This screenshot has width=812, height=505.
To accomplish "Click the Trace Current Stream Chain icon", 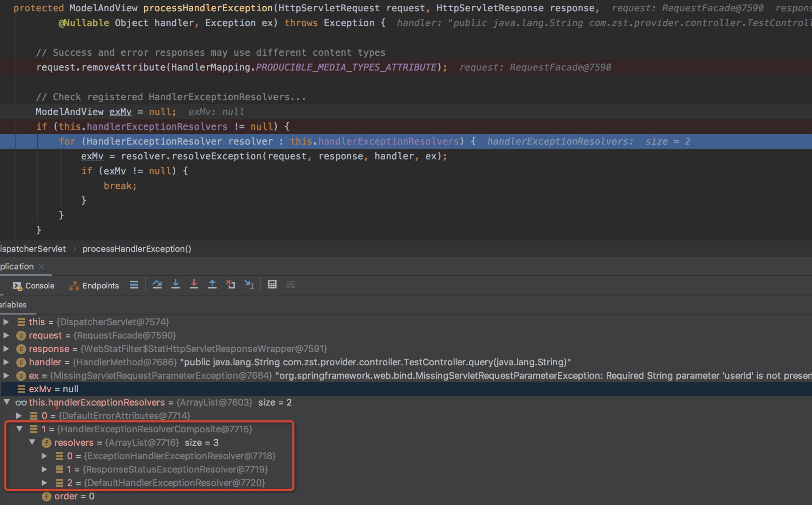I will 291,284.
